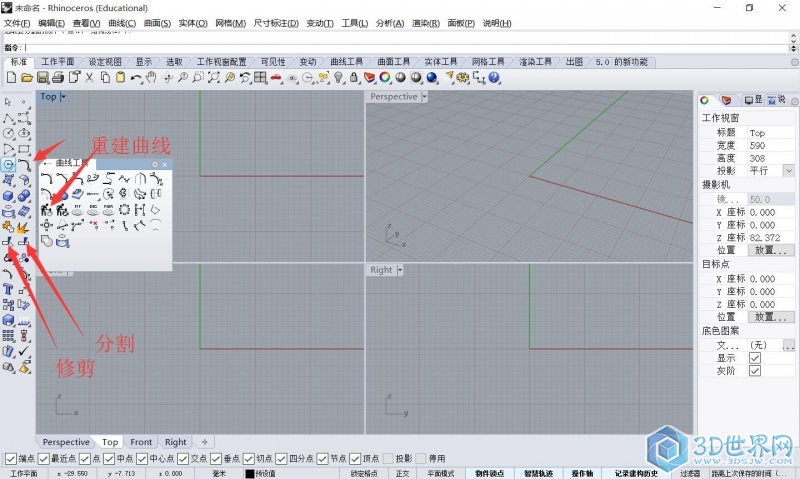This screenshot has width=800, height=479.
Task: Toggle the 最近点 osnap checkbox
Action: [44, 459]
